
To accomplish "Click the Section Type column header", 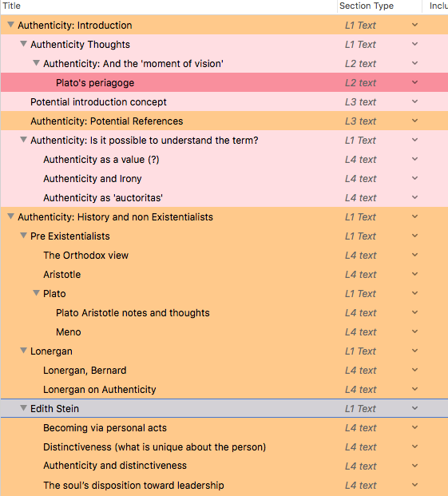I will pyautogui.click(x=367, y=6).
